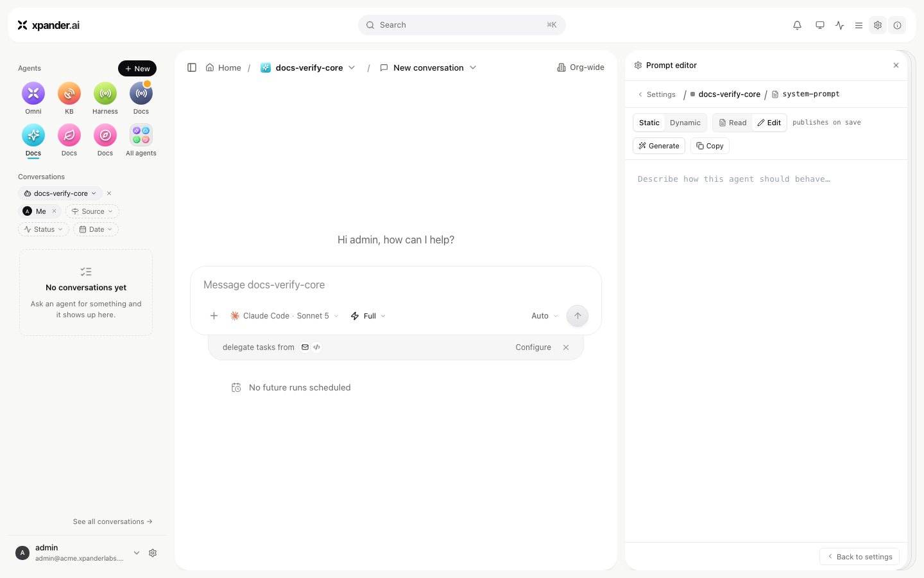Select the Omni agent
924x578 pixels.
[x=33, y=98]
